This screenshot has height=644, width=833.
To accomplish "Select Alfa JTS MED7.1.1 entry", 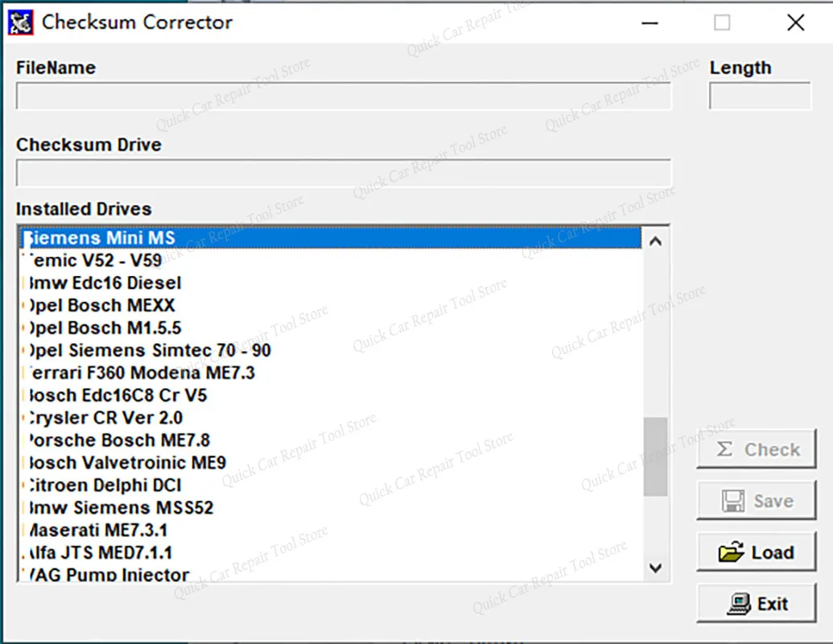I will [x=331, y=552].
